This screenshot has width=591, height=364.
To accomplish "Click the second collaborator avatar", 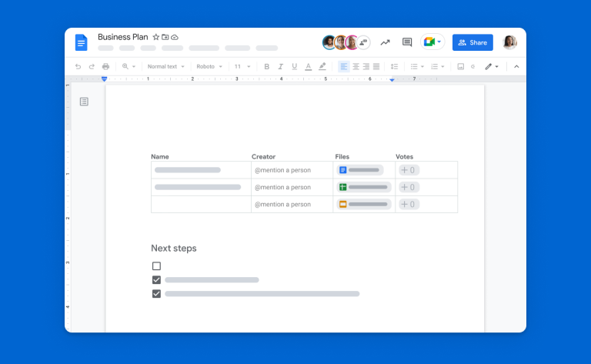I will tap(340, 42).
